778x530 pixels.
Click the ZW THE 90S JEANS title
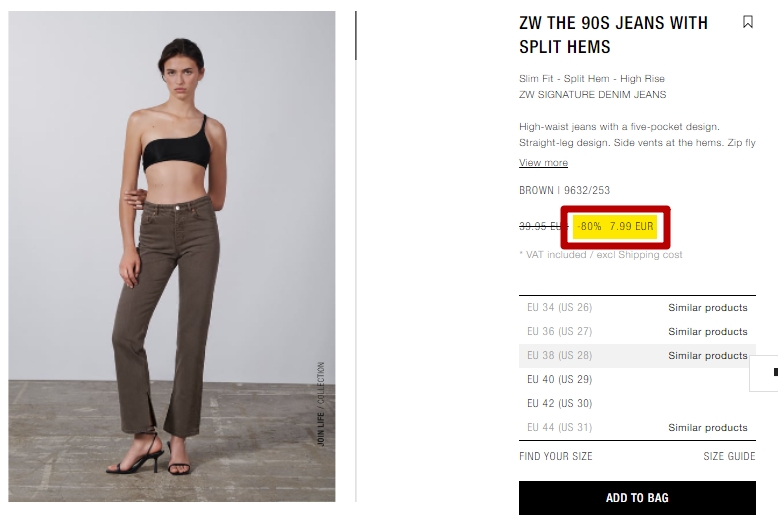click(x=613, y=35)
